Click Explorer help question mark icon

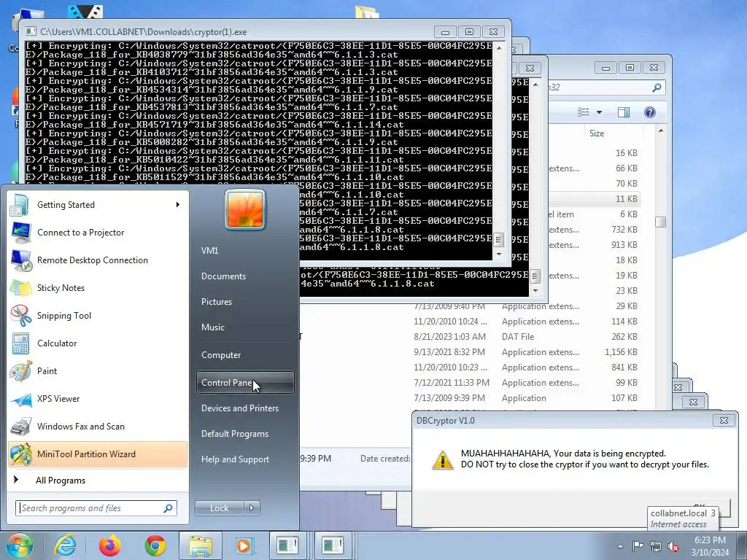(649, 112)
